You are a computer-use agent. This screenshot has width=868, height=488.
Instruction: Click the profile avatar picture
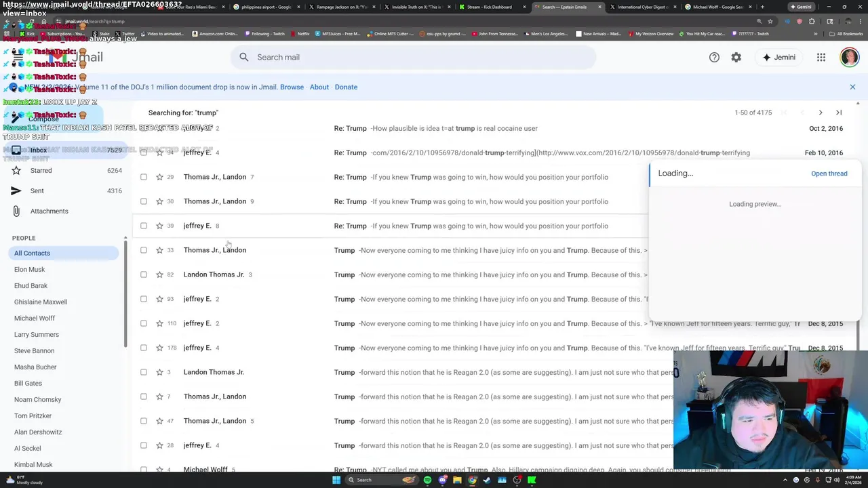[850, 58]
